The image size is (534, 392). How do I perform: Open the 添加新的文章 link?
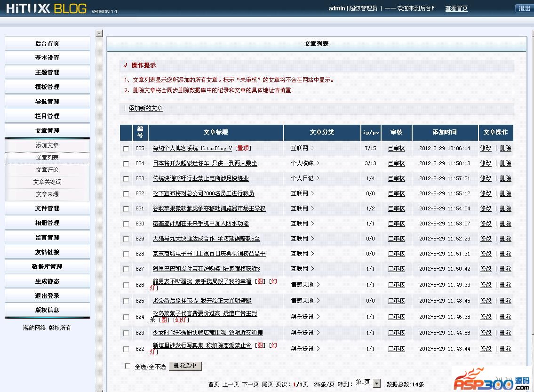145,108
